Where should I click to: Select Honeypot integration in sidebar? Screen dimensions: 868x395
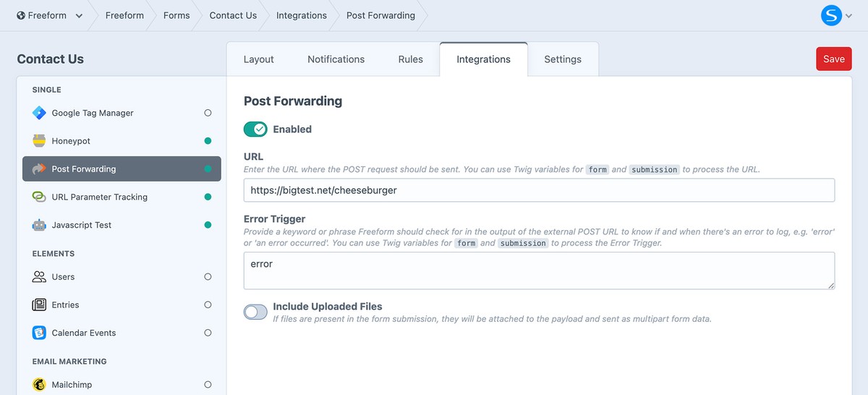tap(122, 141)
